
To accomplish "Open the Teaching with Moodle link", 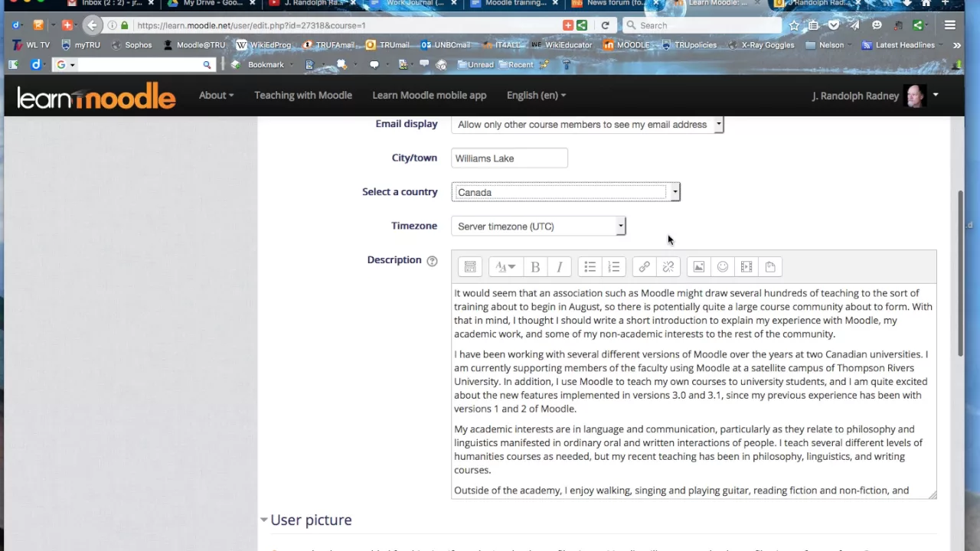I will point(303,95).
